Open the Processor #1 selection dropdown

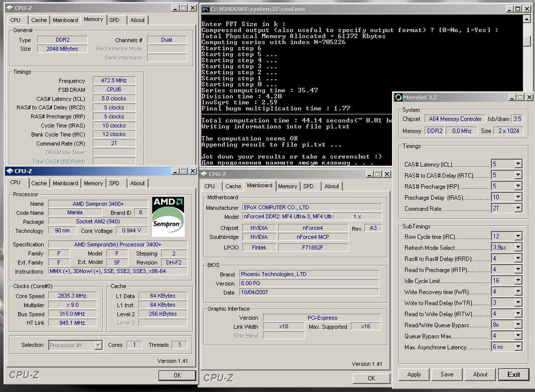point(98,345)
